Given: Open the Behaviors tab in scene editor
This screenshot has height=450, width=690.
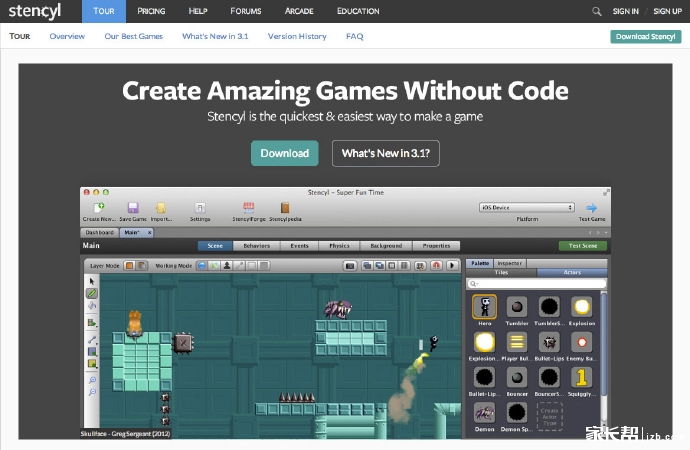Looking at the screenshot, I should [256, 245].
